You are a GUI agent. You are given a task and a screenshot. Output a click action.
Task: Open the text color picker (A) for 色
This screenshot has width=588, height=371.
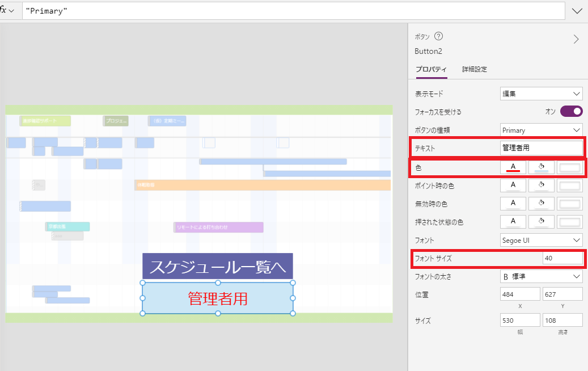point(513,167)
